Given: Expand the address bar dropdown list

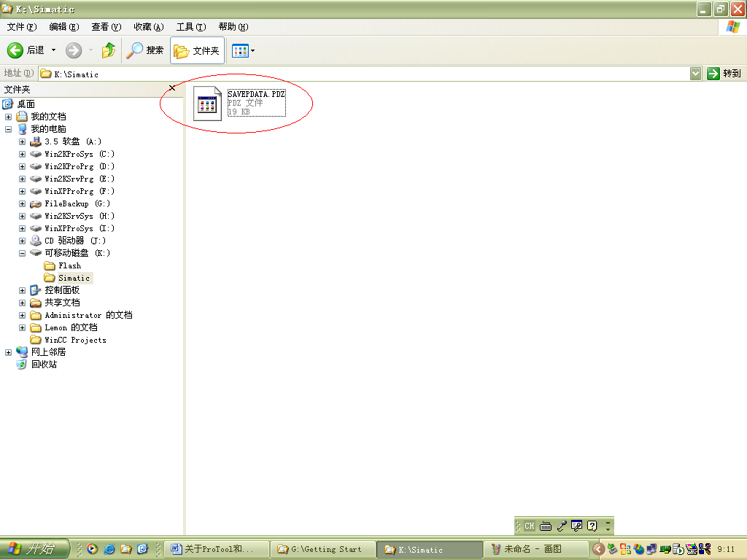Looking at the screenshot, I should (x=695, y=74).
